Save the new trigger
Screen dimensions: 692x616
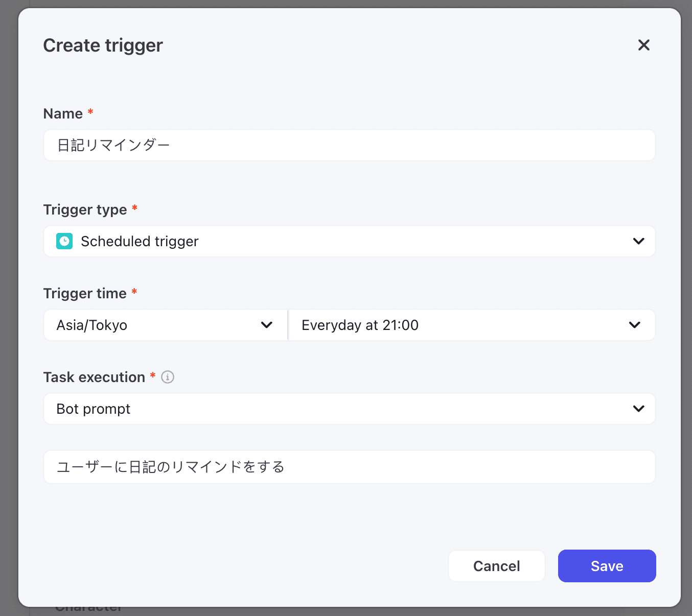click(x=607, y=566)
